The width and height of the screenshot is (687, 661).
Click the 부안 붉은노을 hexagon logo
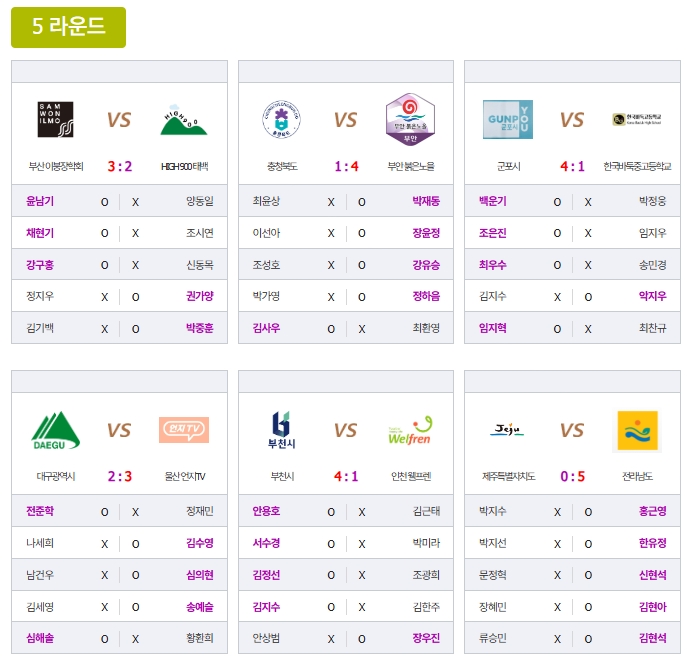tap(410, 119)
